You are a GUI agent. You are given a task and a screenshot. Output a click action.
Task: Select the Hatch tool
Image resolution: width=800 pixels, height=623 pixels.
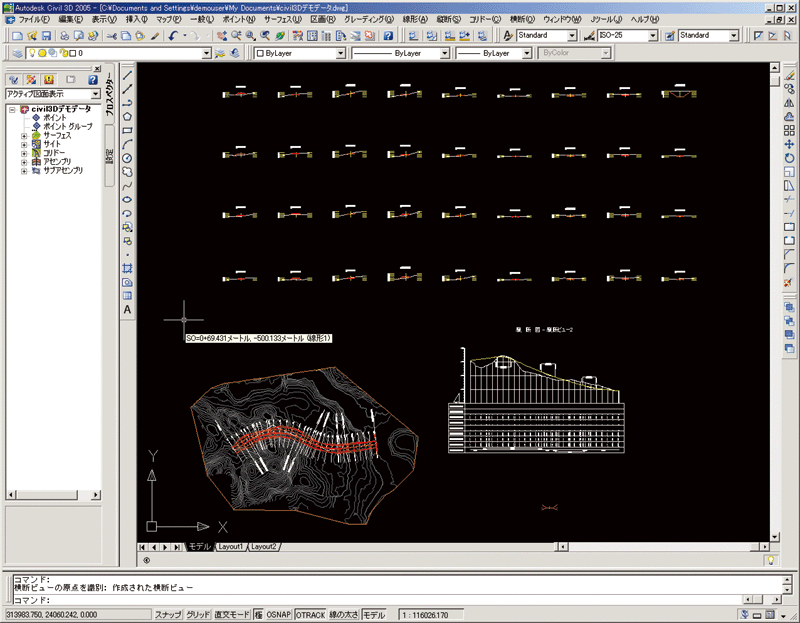pyautogui.click(x=128, y=268)
